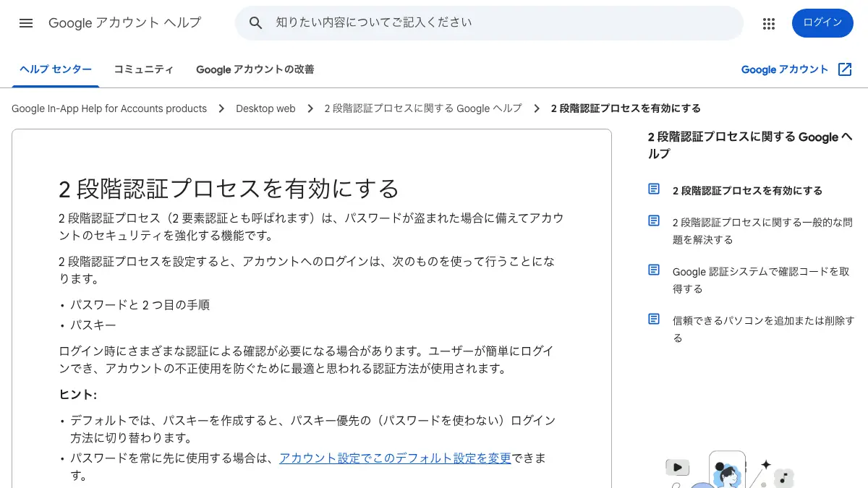The width and height of the screenshot is (868, 488).
Task: Click the bullet text パスキー
Action: (93, 325)
